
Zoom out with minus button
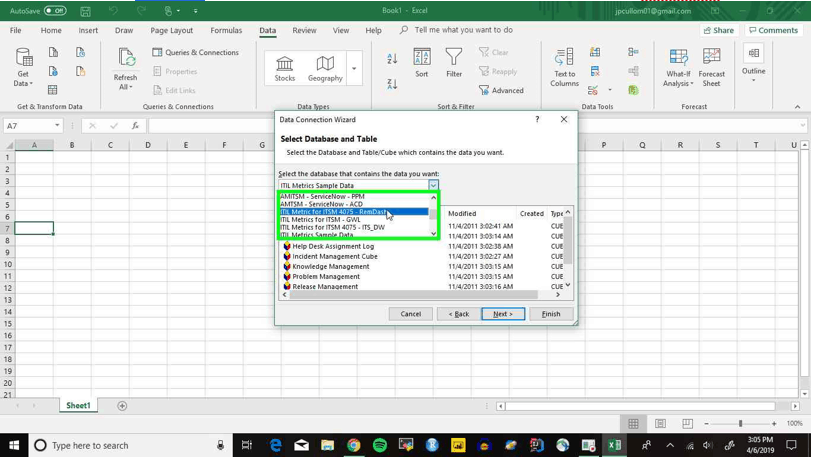click(706, 424)
